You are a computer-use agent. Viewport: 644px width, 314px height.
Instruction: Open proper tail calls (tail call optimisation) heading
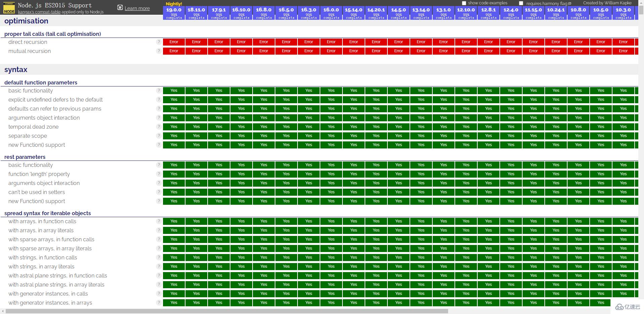[x=53, y=34]
